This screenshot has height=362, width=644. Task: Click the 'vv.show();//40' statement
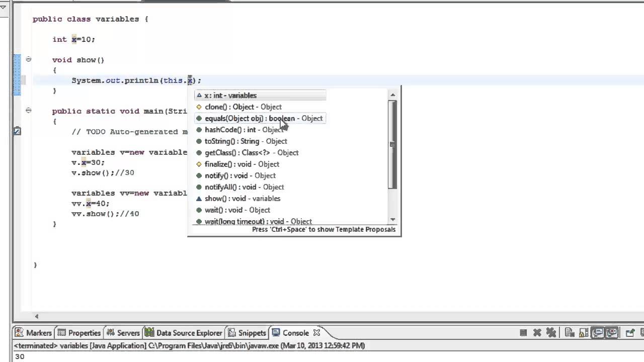pyautogui.click(x=105, y=214)
